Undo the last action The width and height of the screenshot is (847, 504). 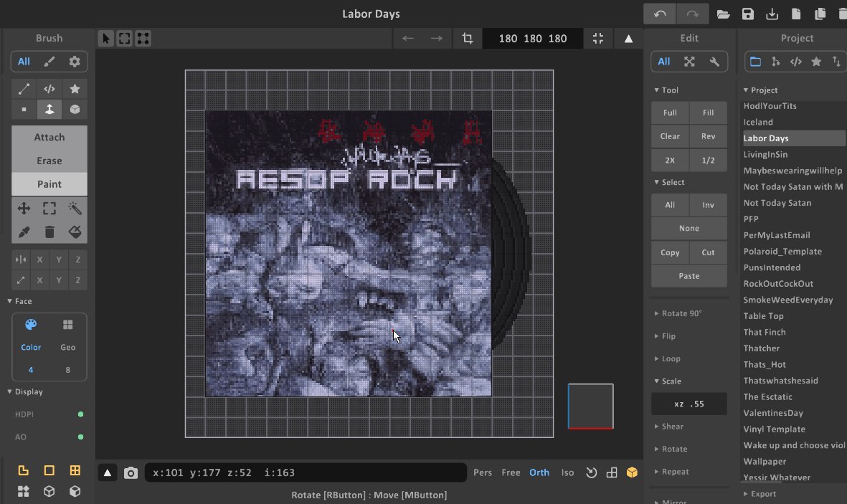pos(660,14)
